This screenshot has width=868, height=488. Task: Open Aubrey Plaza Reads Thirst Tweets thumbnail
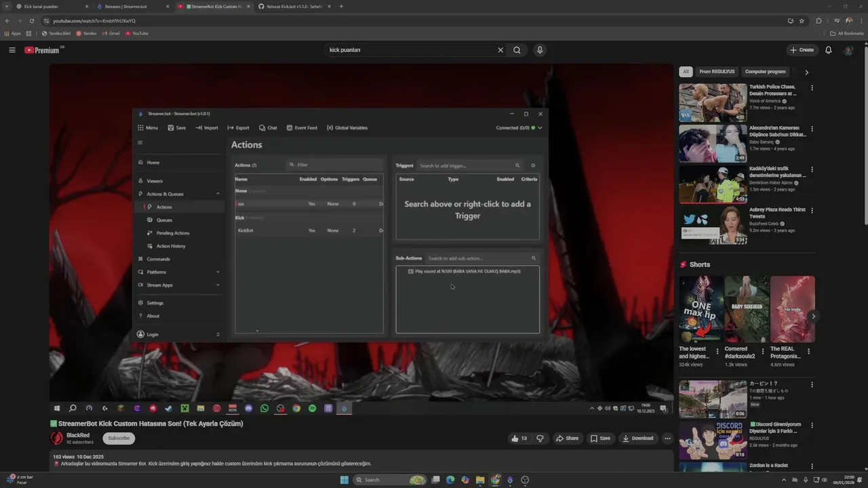click(713, 225)
